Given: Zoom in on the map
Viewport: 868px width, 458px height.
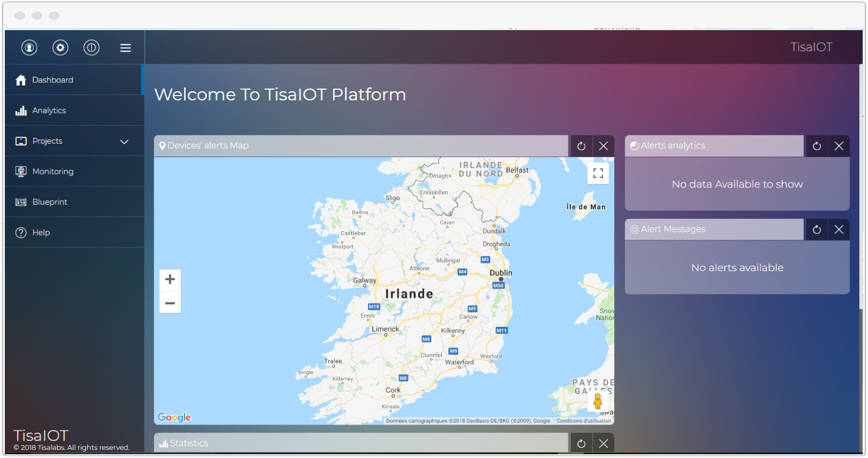Looking at the screenshot, I should (170, 279).
